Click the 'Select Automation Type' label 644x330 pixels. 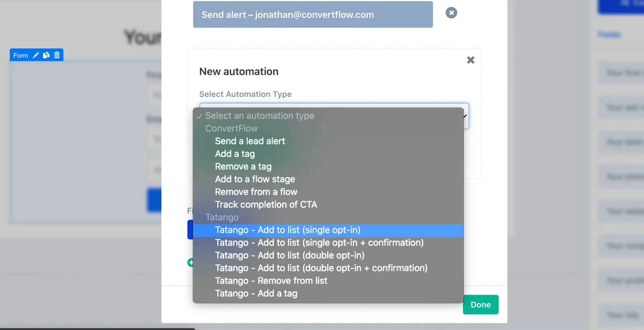tap(245, 94)
